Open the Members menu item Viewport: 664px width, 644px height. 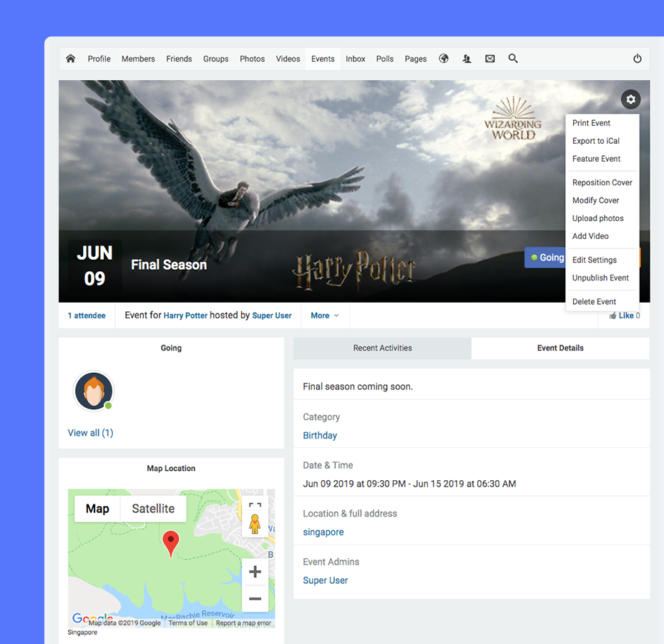tap(138, 59)
